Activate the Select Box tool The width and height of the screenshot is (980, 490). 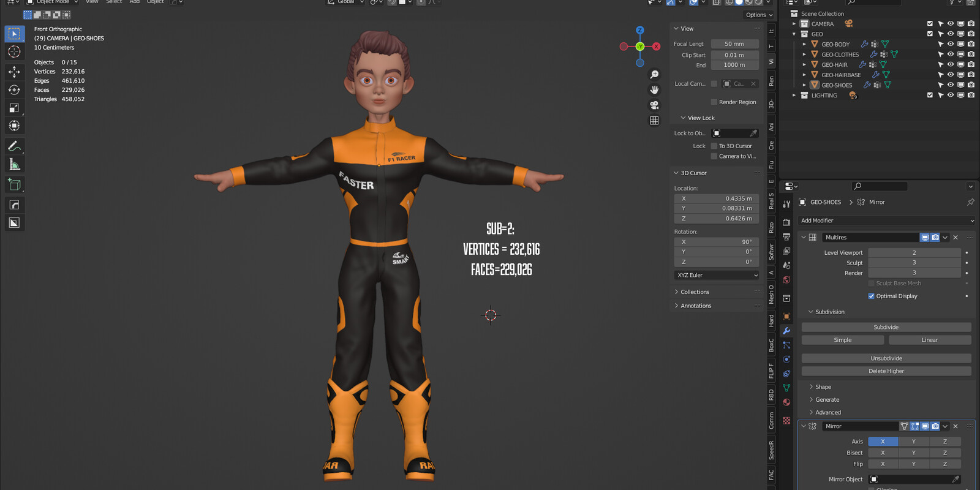tap(15, 34)
